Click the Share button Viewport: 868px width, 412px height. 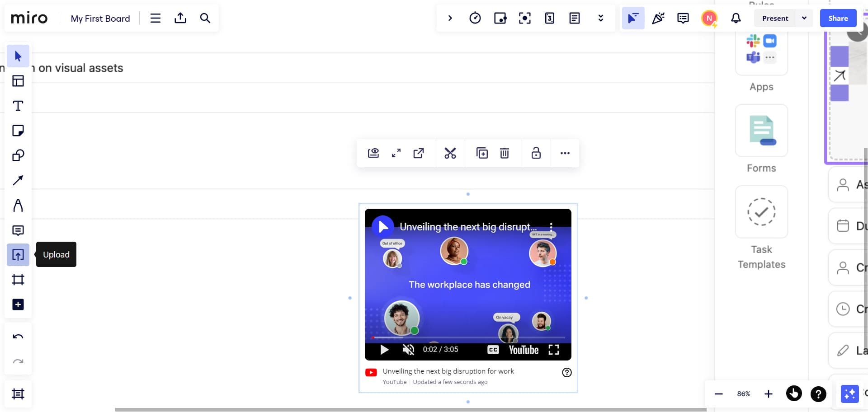(838, 18)
